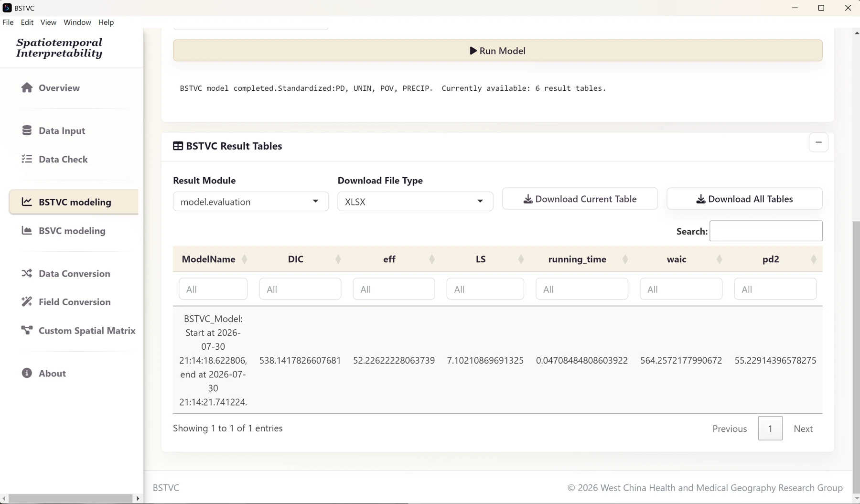Click the Data Check list icon
The width and height of the screenshot is (860, 504).
point(27,159)
